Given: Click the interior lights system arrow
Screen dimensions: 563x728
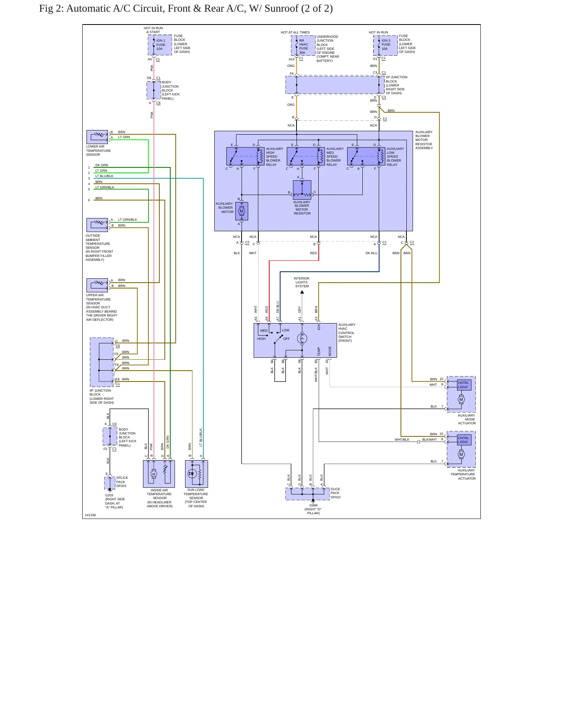Looking at the screenshot, I should click(302, 292).
